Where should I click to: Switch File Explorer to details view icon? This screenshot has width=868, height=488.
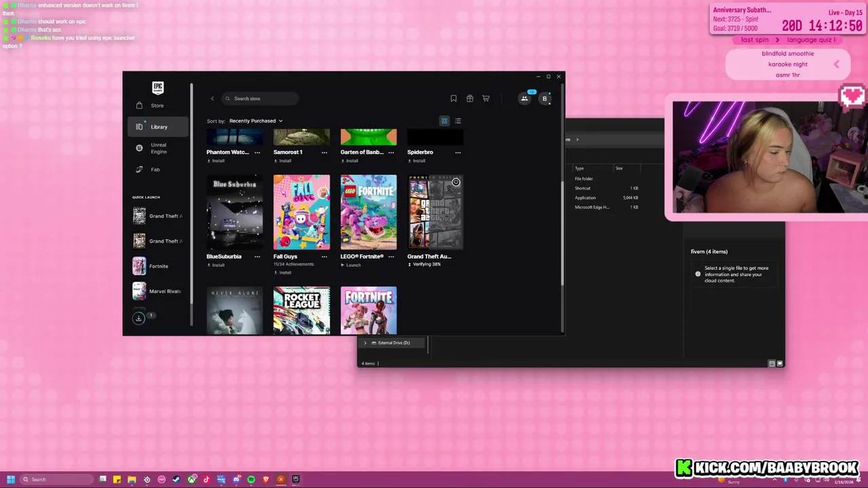[772, 364]
